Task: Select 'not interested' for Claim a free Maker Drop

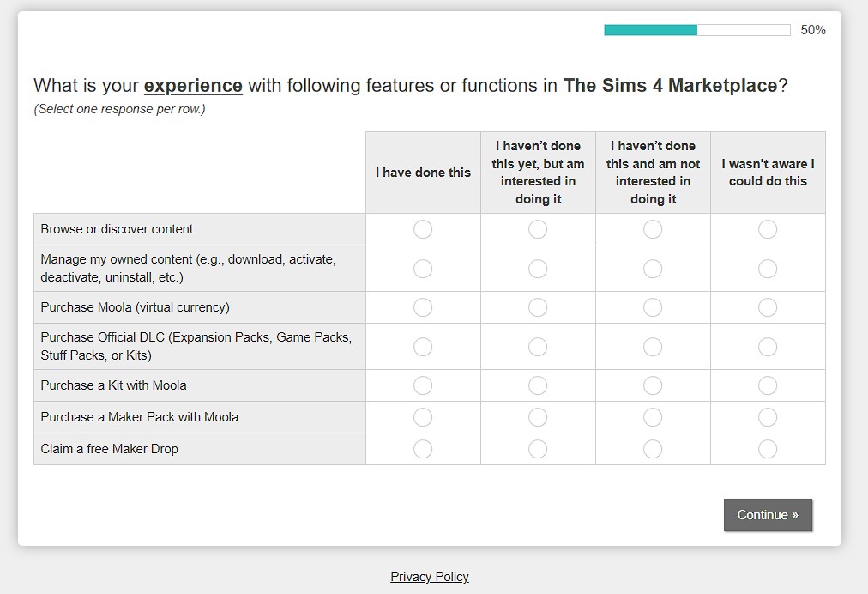Action: tap(653, 449)
